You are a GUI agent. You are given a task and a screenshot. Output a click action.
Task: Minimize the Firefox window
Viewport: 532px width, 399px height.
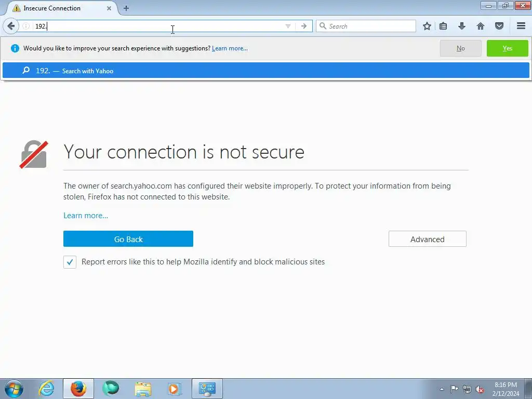(x=488, y=5)
